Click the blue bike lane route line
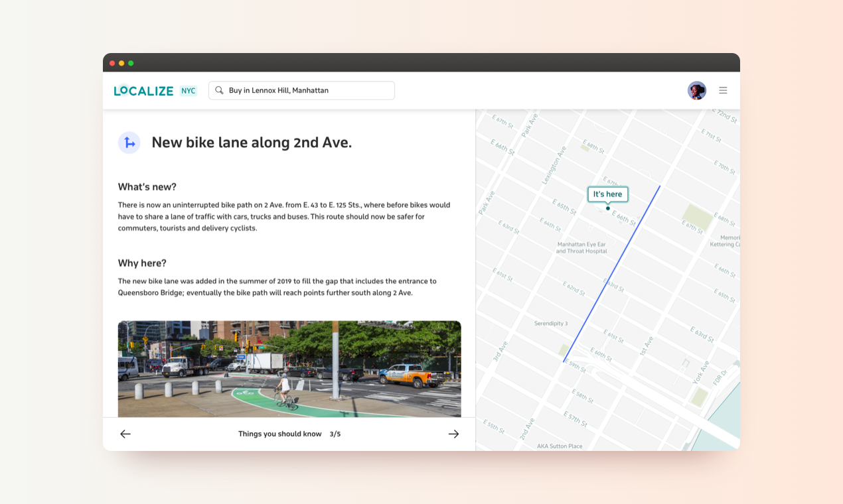 click(611, 274)
